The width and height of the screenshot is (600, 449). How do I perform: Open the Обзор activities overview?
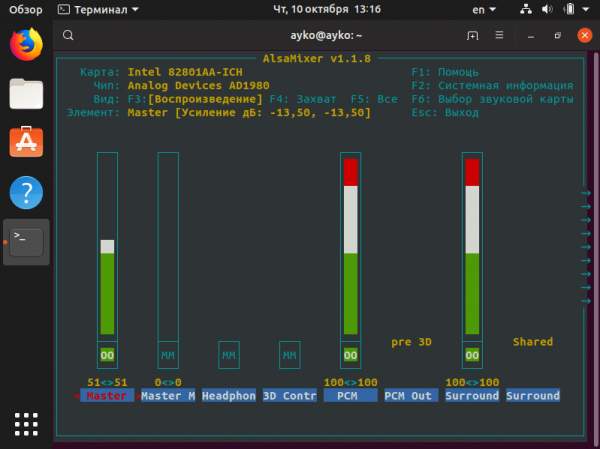tap(26, 10)
